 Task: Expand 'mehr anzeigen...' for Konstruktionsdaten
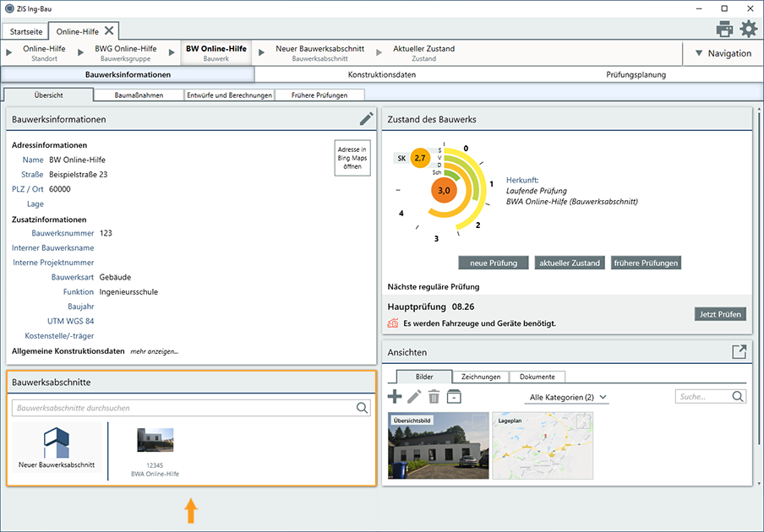point(154,351)
